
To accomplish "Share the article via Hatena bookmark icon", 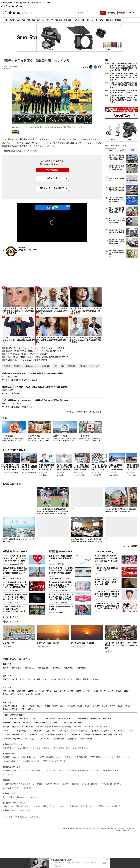I will tap(95, 67).
